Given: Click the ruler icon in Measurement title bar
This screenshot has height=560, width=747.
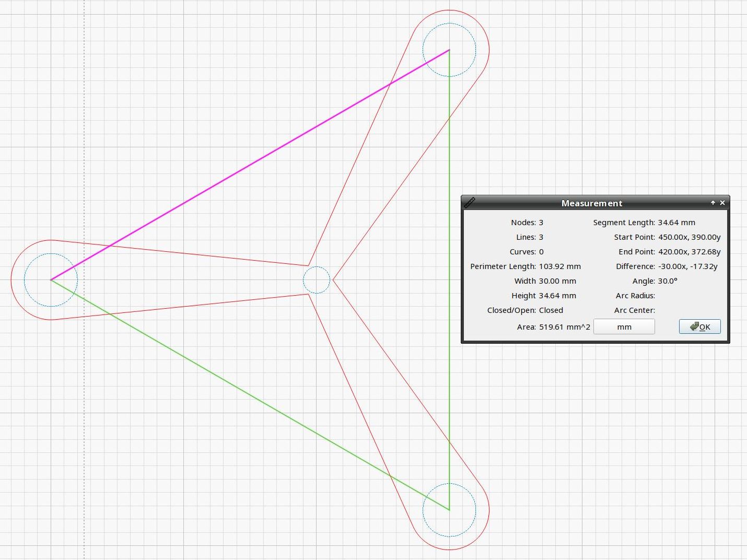Looking at the screenshot, I should [x=470, y=203].
